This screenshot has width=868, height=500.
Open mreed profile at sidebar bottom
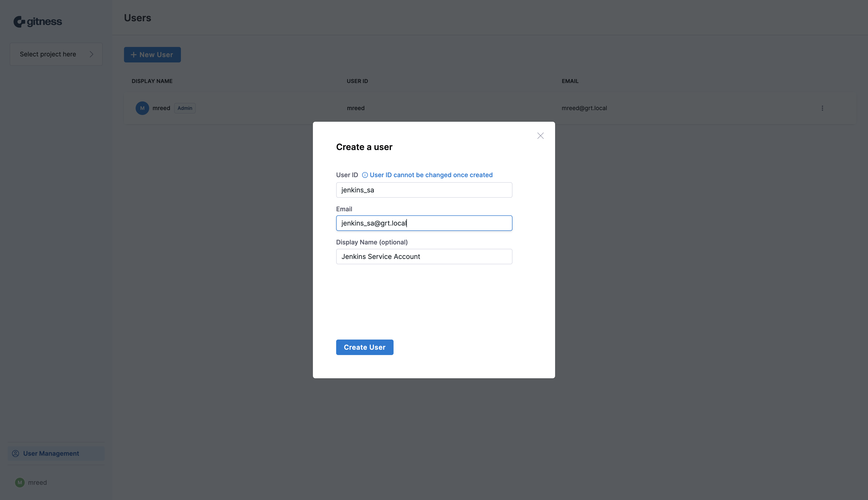31,483
